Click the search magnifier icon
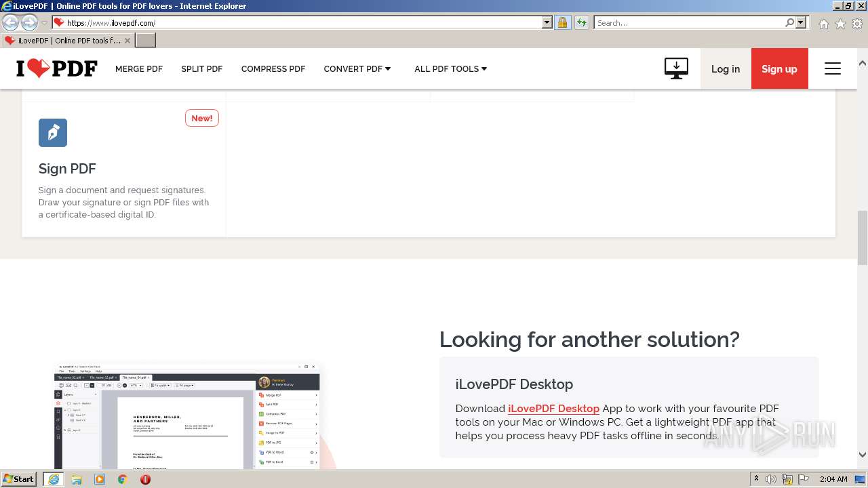The image size is (868, 488). 789,22
